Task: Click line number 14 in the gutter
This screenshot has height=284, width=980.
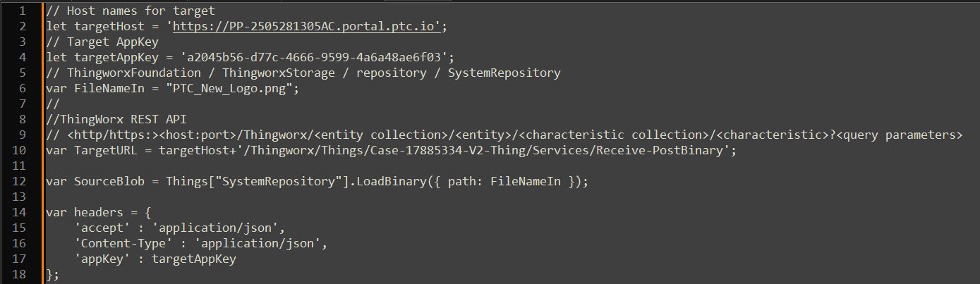Action: pyautogui.click(x=19, y=211)
